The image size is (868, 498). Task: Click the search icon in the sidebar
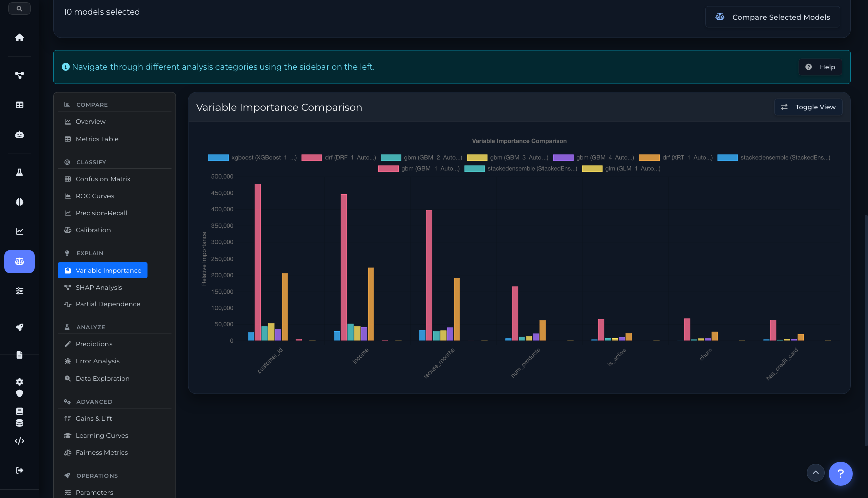coord(19,9)
